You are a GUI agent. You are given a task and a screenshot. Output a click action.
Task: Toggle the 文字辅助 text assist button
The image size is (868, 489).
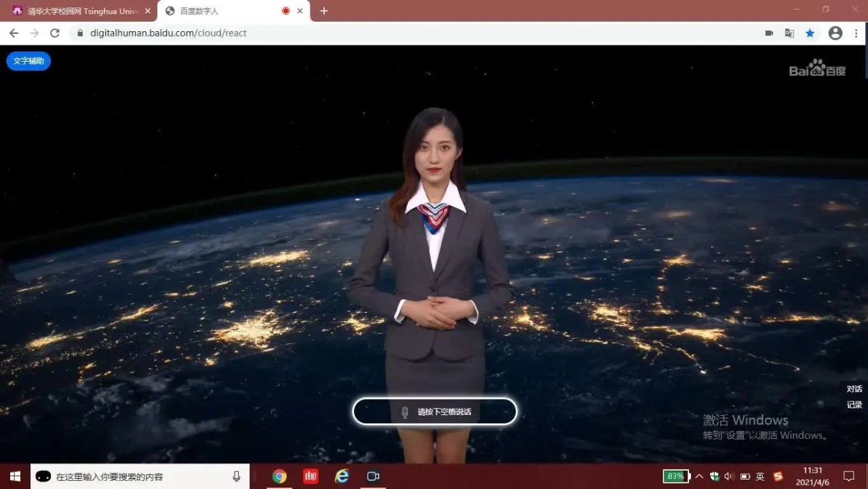point(28,61)
